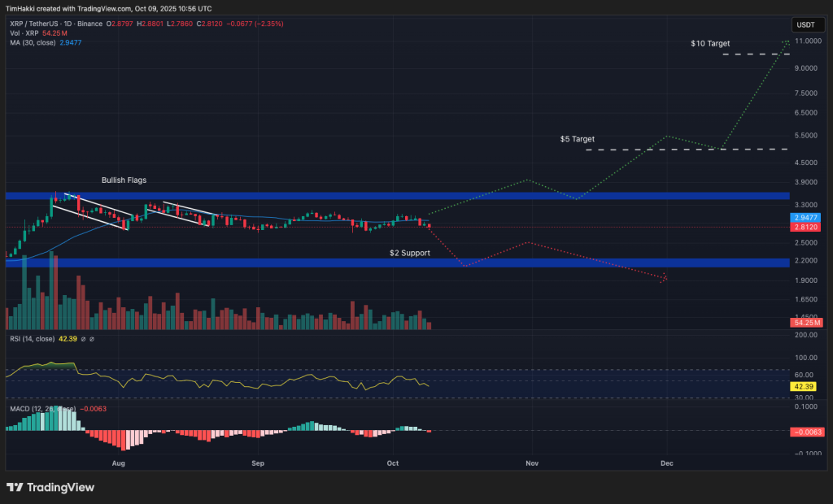Click the green arrowhead at $11 projection
833x504 pixels.
(786, 41)
